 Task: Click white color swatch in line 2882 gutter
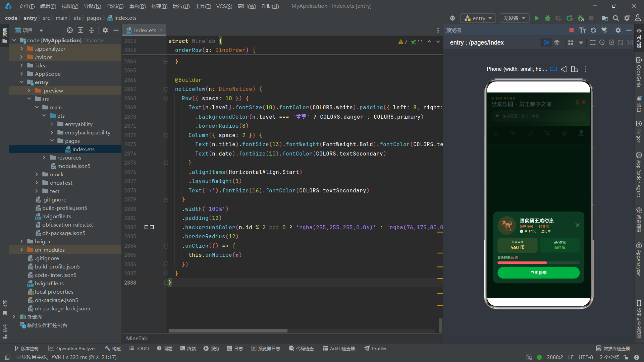coord(146,227)
